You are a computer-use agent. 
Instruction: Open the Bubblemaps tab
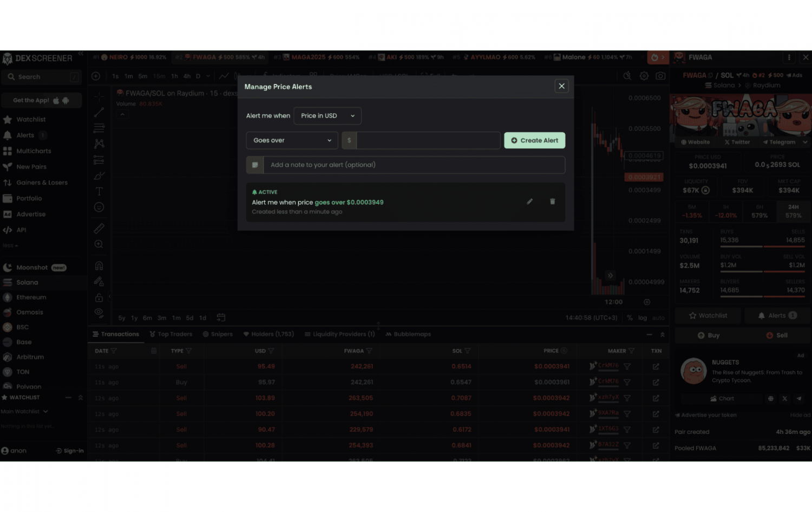pyautogui.click(x=408, y=334)
